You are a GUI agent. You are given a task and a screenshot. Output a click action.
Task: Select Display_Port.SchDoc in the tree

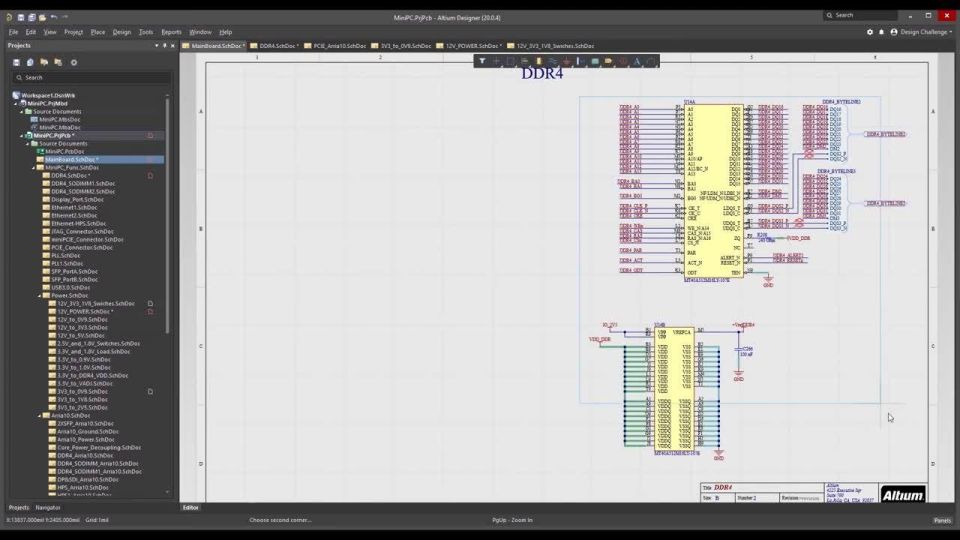click(x=77, y=199)
